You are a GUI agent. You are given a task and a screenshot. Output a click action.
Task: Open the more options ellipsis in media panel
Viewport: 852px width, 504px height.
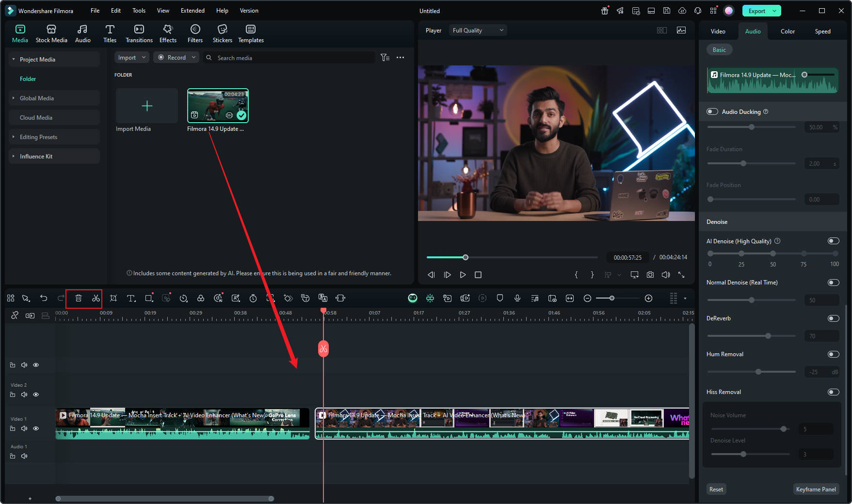(400, 58)
